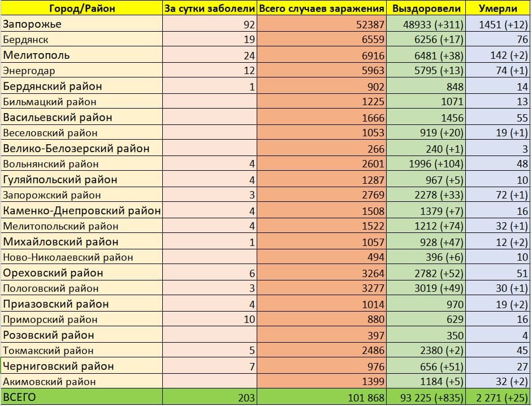Screen dimensions: 532x406
Task: Select the 'За сутки заболели' header cell
Action: coord(209,8)
